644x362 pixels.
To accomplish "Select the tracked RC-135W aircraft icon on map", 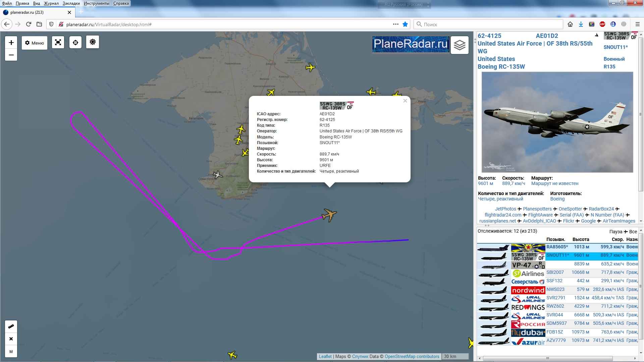I will pyautogui.click(x=329, y=215).
